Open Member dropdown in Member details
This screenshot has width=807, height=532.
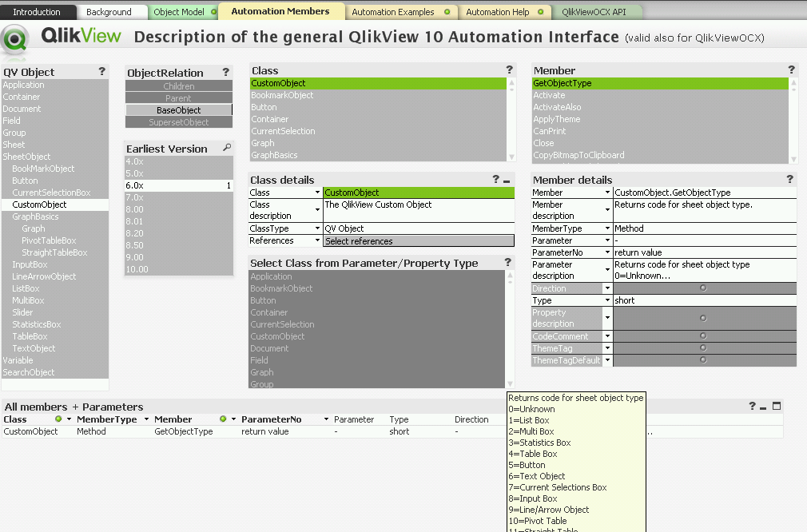coord(607,193)
